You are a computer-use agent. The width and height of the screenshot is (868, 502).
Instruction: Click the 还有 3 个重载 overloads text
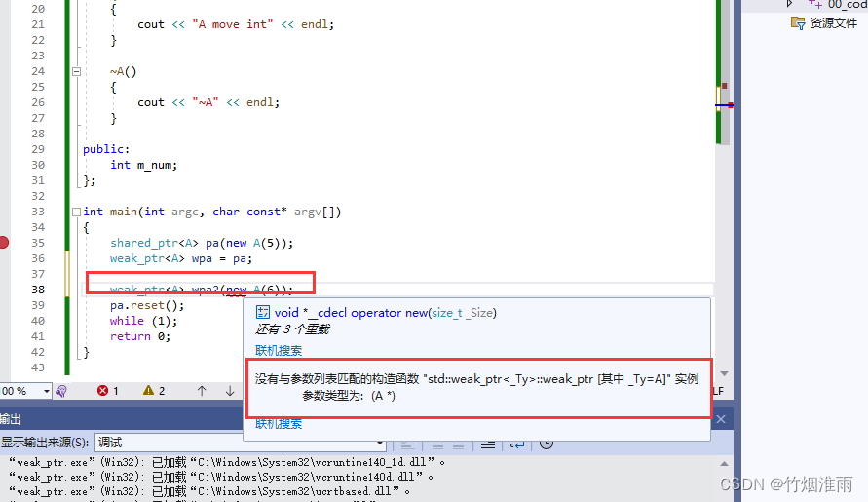pos(292,329)
